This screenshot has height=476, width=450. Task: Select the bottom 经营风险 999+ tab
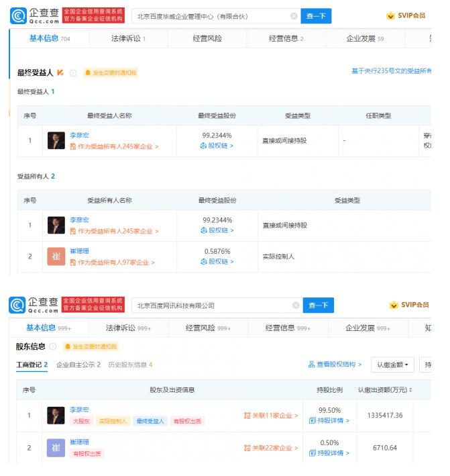(x=208, y=328)
